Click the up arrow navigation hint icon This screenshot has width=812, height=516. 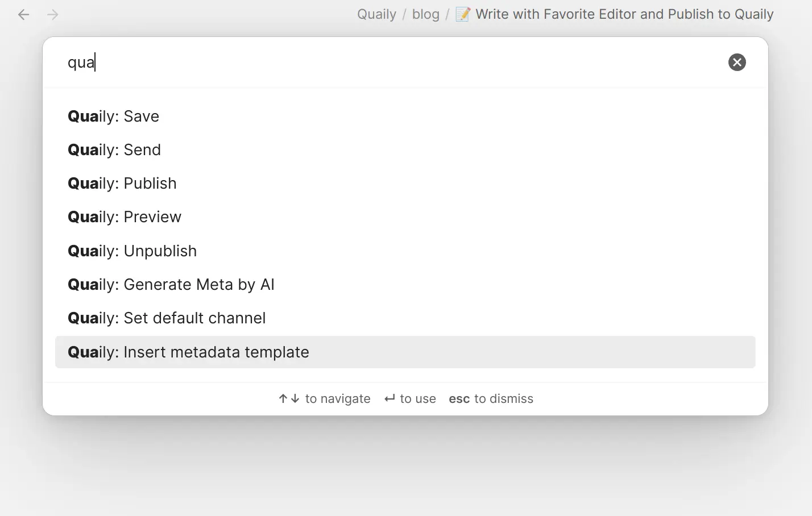click(x=283, y=399)
